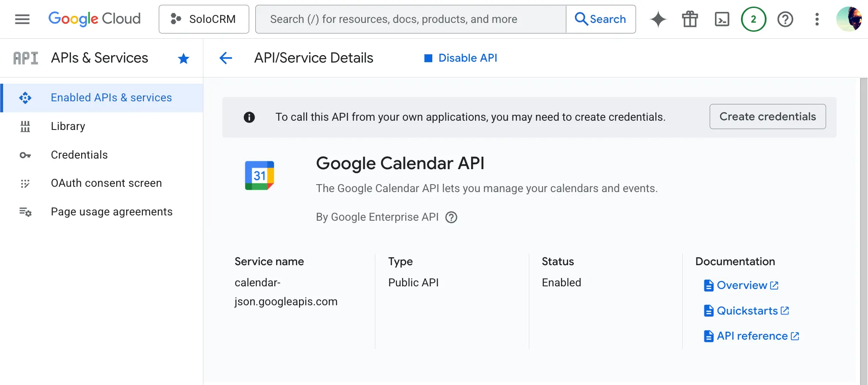Click the Google Cloud logo

pos(94,19)
